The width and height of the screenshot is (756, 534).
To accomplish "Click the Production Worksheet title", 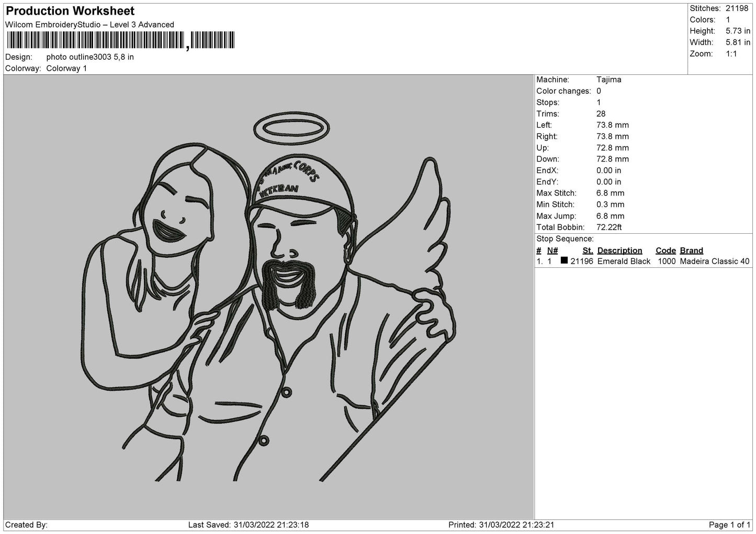I will 70,11.
